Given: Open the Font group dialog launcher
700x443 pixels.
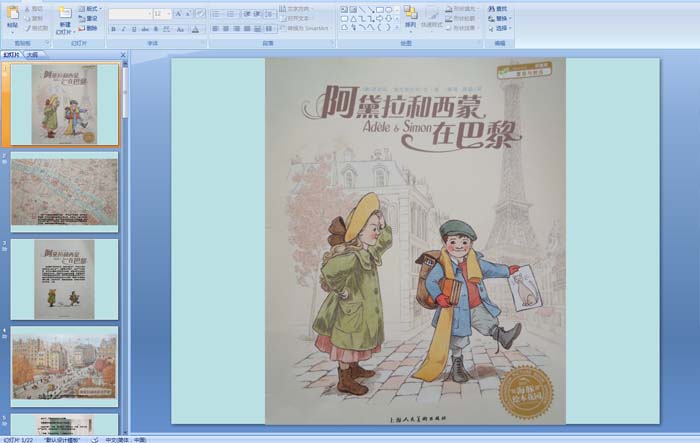Looking at the screenshot, I should click(x=203, y=43).
